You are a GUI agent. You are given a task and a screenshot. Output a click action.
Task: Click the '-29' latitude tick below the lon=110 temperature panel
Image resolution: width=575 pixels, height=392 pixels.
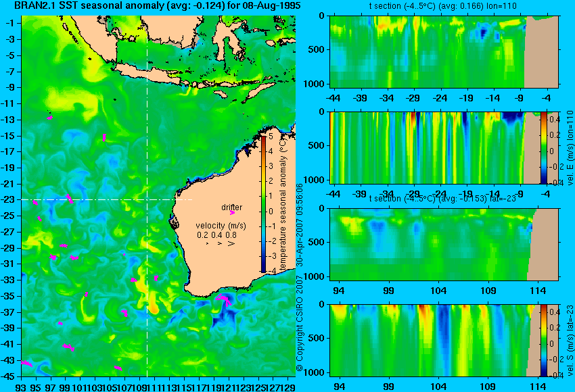coord(413,98)
